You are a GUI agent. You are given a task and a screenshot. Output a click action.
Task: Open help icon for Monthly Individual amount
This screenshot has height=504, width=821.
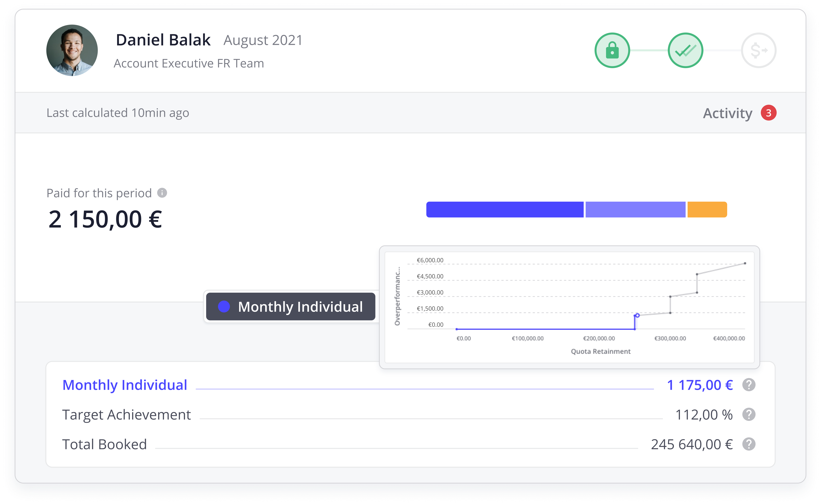pyautogui.click(x=749, y=385)
